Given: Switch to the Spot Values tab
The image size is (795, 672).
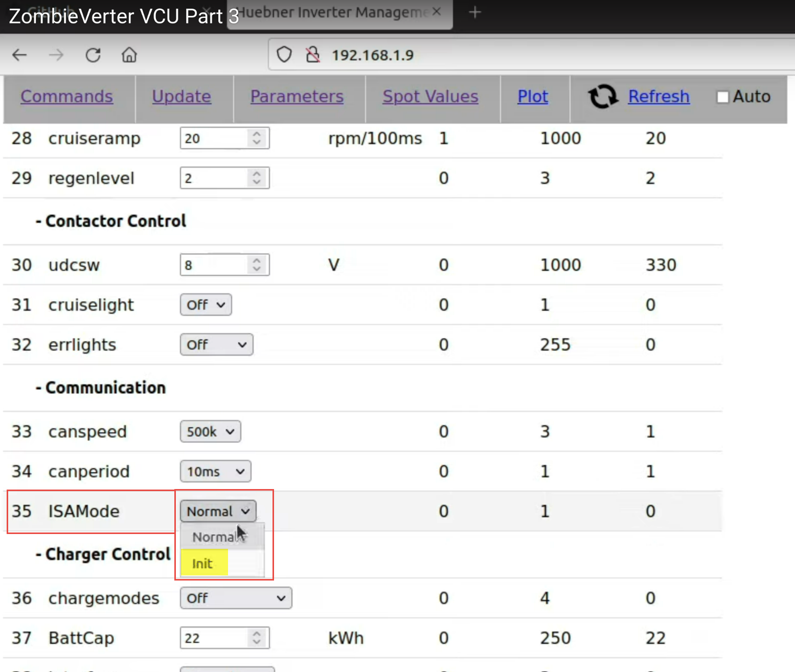Looking at the screenshot, I should [430, 96].
